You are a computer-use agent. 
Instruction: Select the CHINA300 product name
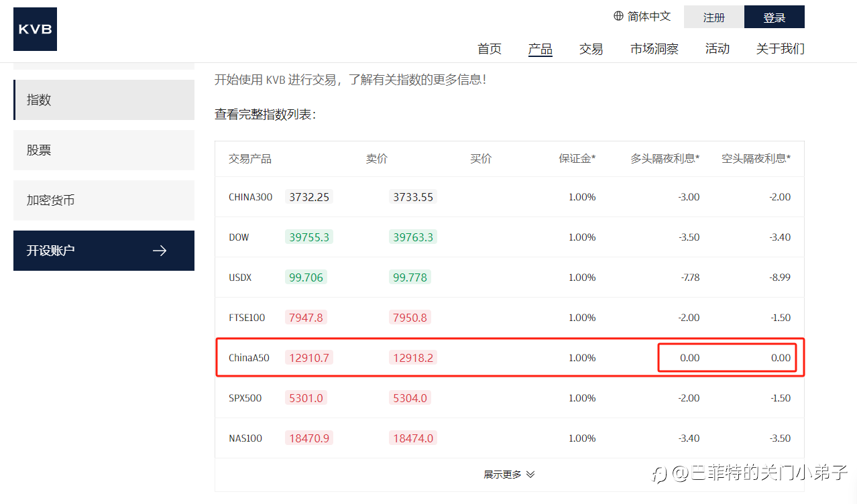(251, 197)
